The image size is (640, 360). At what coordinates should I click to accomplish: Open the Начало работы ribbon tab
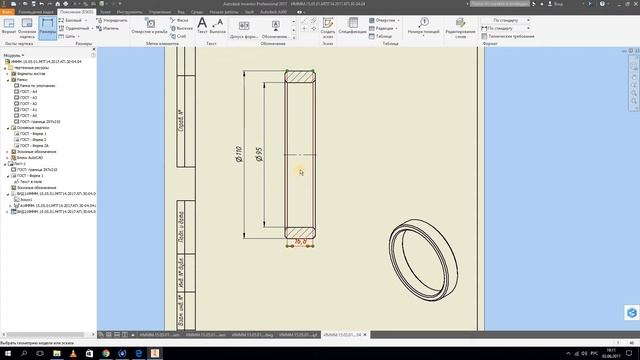224,12
